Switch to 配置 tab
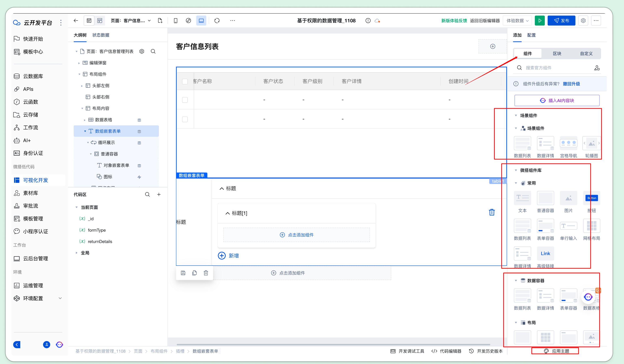624x364 pixels. pos(531,35)
